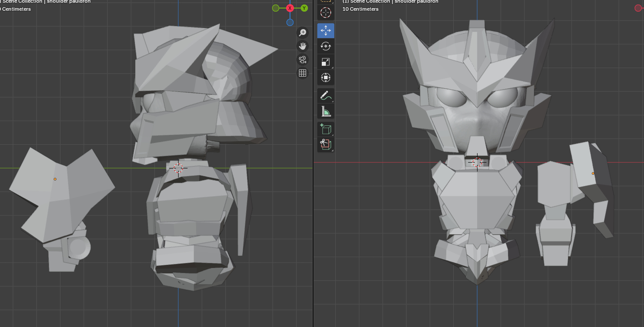Image resolution: width=644 pixels, height=327 pixels.
Task: Click shoulder pauldron origin dot in left viewport
Action: point(55,179)
